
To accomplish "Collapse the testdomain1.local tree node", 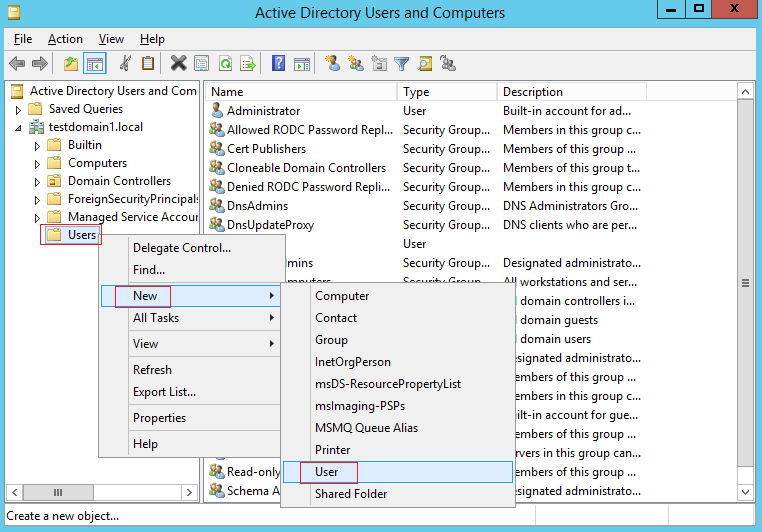I will click(18, 128).
